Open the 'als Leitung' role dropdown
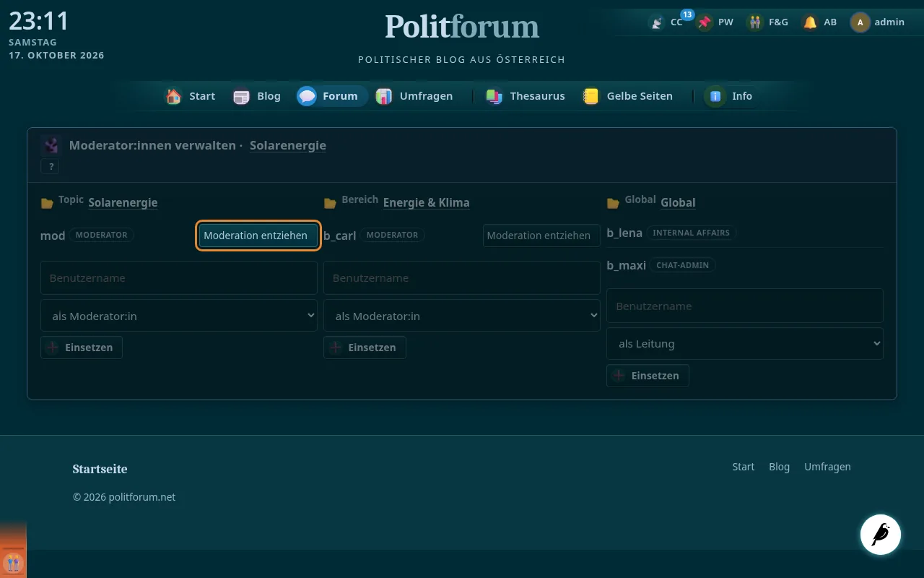The image size is (924, 578). 745,344
